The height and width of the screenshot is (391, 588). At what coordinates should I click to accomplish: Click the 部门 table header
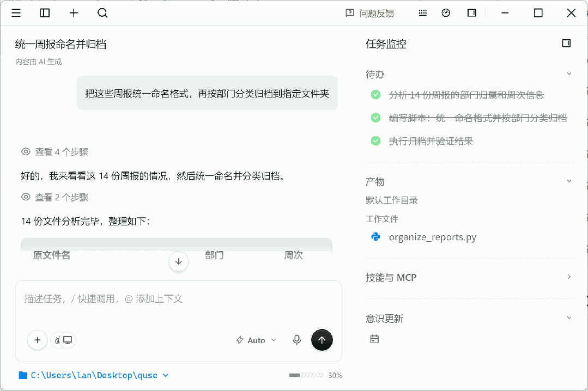click(x=215, y=255)
